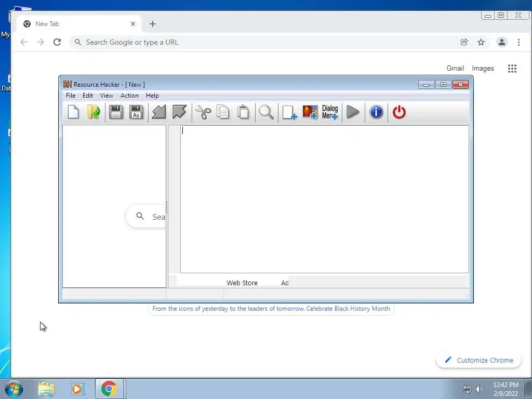Go to next resource with right arrow icon

pos(179,112)
